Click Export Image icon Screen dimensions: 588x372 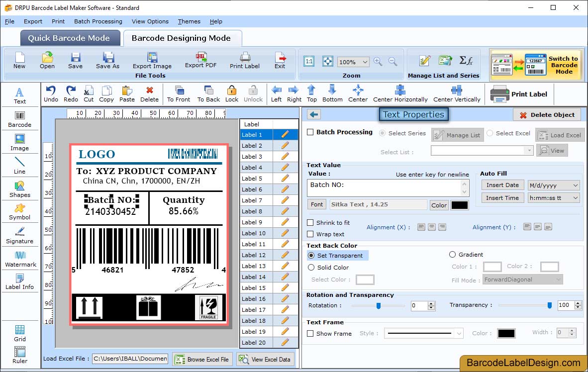pos(152,61)
